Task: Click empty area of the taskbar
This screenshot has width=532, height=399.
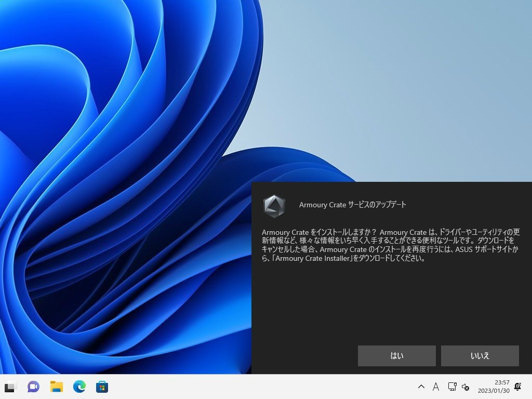Action: [x=260, y=387]
